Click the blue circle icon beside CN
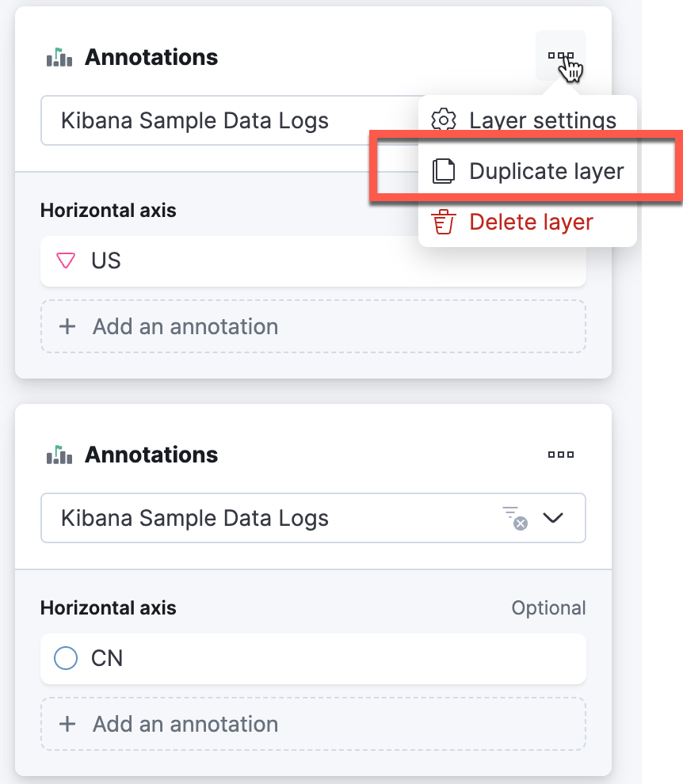The height and width of the screenshot is (784, 683). 66,658
